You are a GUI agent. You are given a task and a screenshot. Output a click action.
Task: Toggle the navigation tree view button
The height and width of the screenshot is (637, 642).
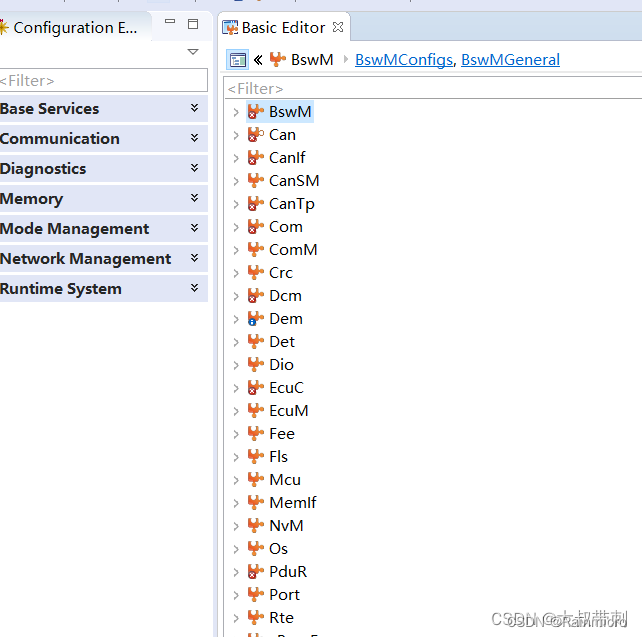click(x=237, y=60)
